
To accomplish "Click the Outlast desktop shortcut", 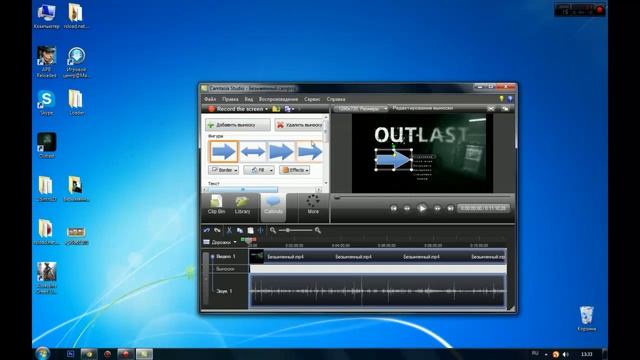I will click(47, 145).
